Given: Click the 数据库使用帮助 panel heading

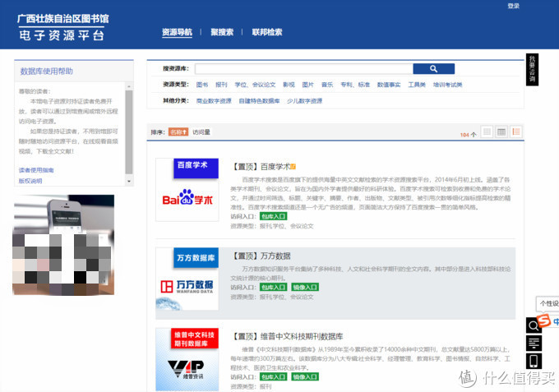Looking at the screenshot, I should (46, 71).
